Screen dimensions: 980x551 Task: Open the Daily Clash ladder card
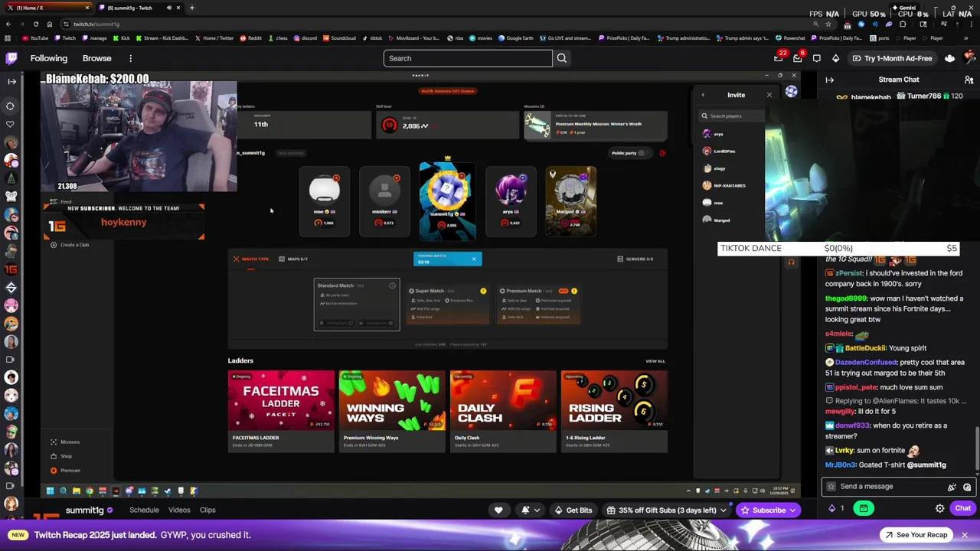coord(503,412)
